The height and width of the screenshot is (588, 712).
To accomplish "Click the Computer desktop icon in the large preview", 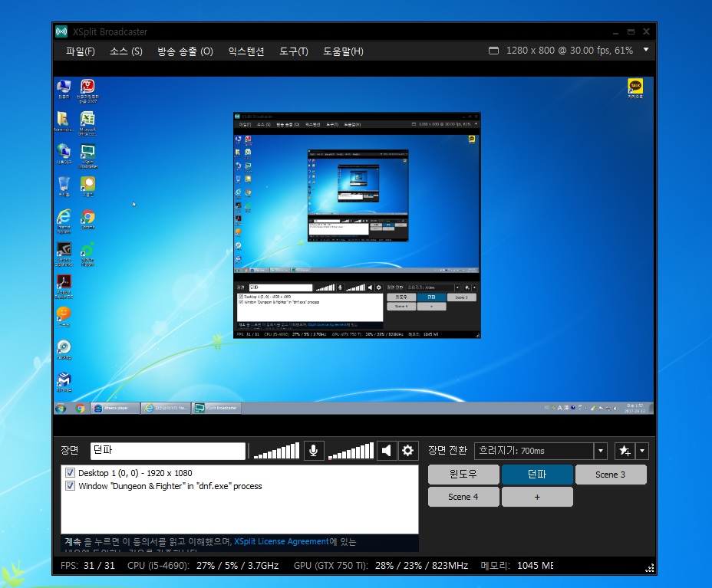I will (x=64, y=88).
